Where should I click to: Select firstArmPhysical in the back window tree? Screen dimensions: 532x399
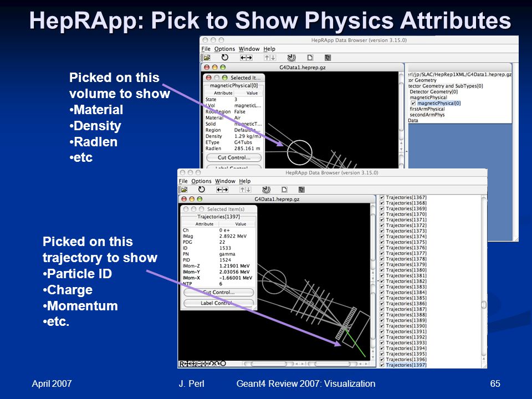(x=427, y=109)
